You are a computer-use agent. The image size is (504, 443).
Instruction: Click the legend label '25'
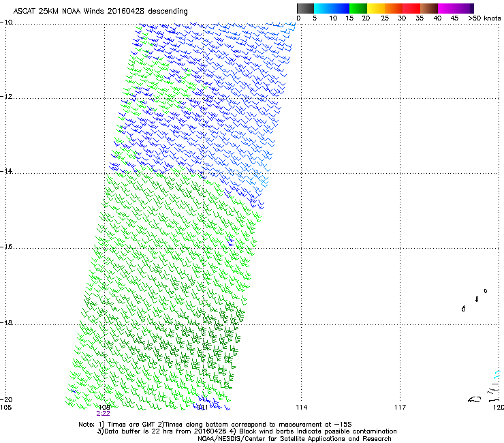coord(385,18)
